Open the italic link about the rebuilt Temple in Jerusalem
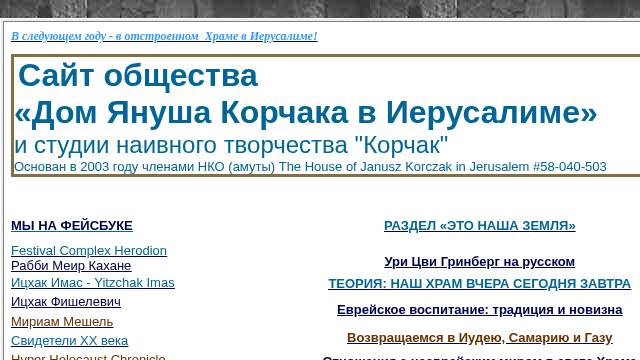This screenshot has height=360, width=640. pyautogui.click(x=164, y=36)
